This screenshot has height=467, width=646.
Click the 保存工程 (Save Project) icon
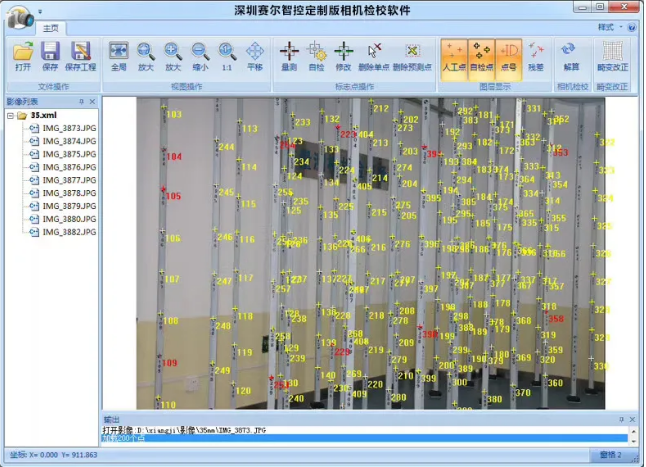pyautogui.click(x=81, y=56)
